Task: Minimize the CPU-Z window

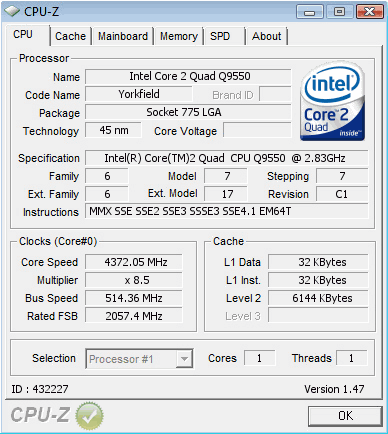Action: click(310, 12)
